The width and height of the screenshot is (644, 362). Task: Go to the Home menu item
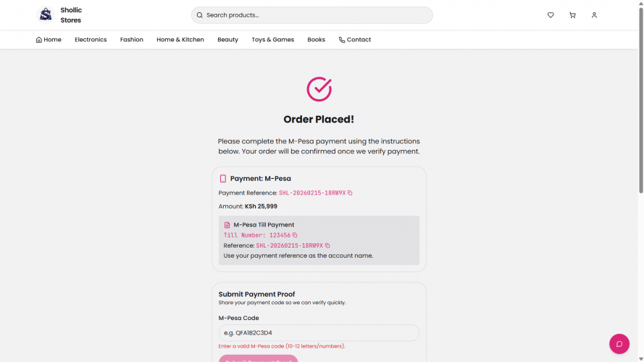pos(49,40)
